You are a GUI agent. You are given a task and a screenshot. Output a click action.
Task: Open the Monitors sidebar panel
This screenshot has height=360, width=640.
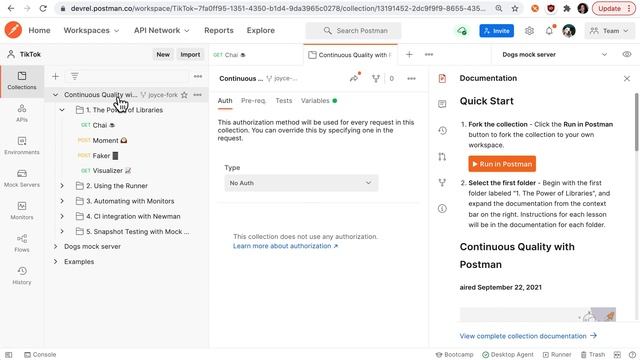click(22, 211)
